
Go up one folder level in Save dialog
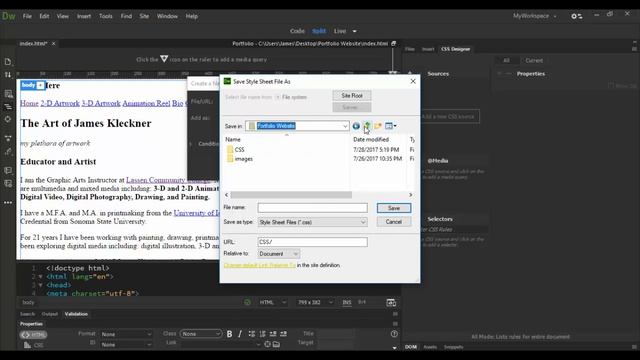(367, 126)
